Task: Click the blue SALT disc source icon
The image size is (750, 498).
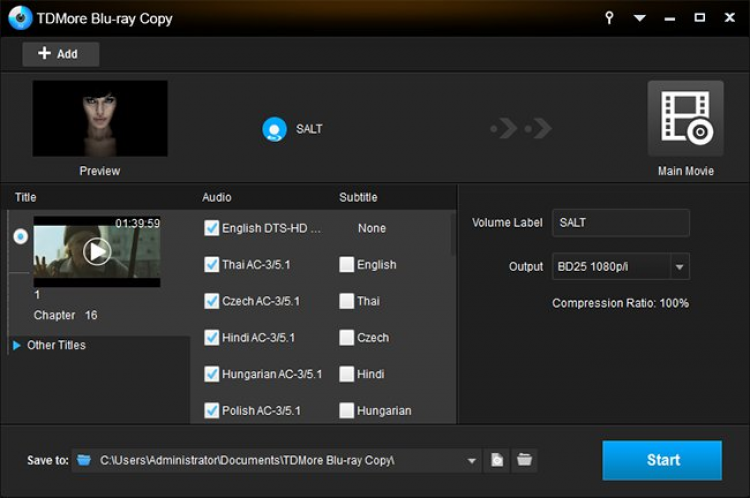Action: tap(274, 129)
